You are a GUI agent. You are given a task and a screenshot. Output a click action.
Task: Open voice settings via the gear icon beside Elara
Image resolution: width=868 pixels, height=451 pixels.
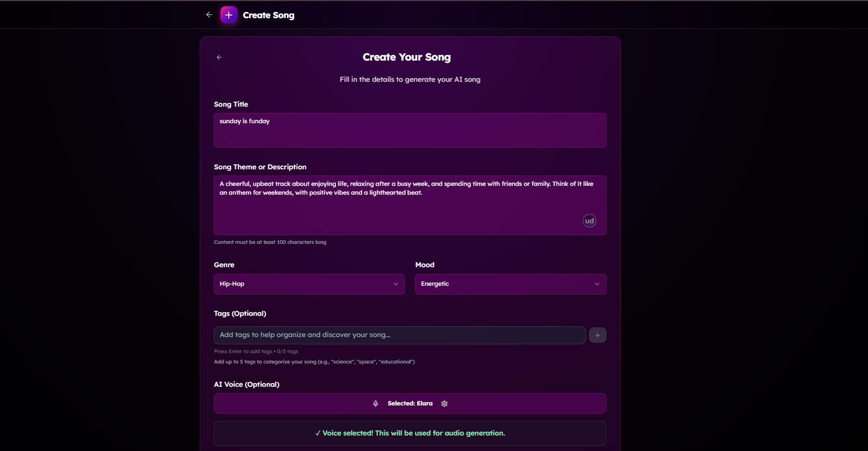445,404
